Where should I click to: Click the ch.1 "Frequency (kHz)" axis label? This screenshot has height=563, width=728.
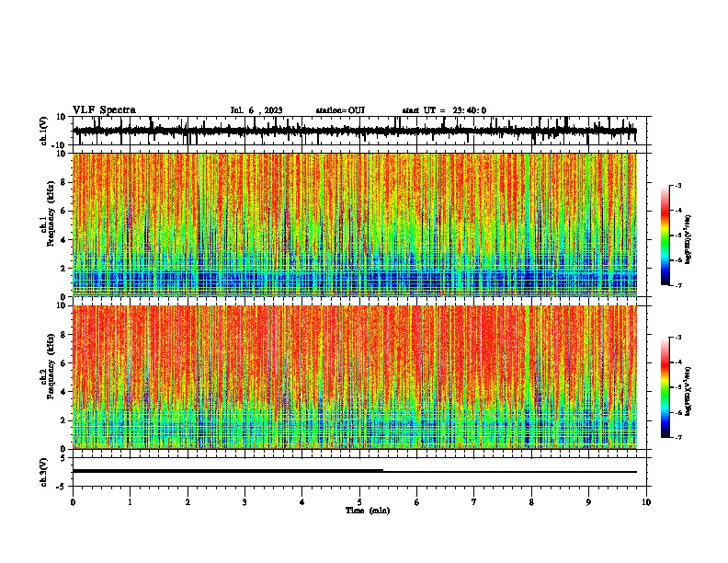click(x=51, y=214)
